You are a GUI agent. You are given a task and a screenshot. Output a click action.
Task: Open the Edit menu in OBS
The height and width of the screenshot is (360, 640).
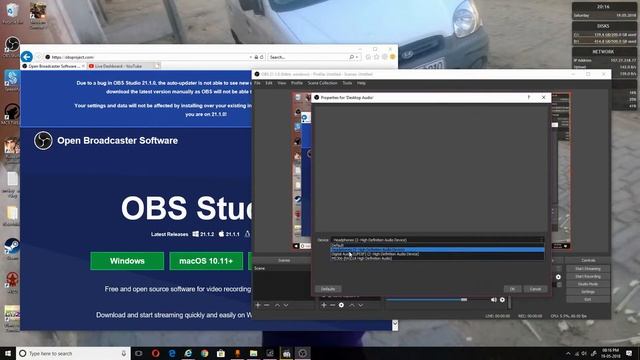269,83
